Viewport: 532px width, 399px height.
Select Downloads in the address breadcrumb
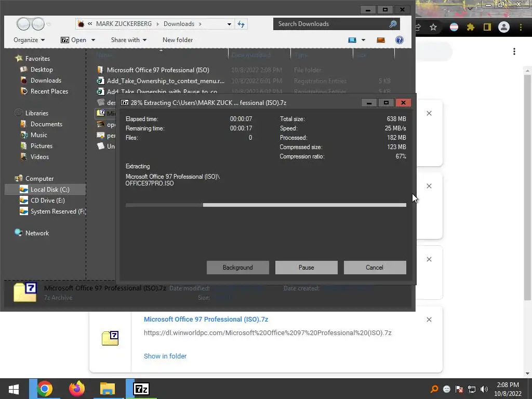[x=179, y=24]
